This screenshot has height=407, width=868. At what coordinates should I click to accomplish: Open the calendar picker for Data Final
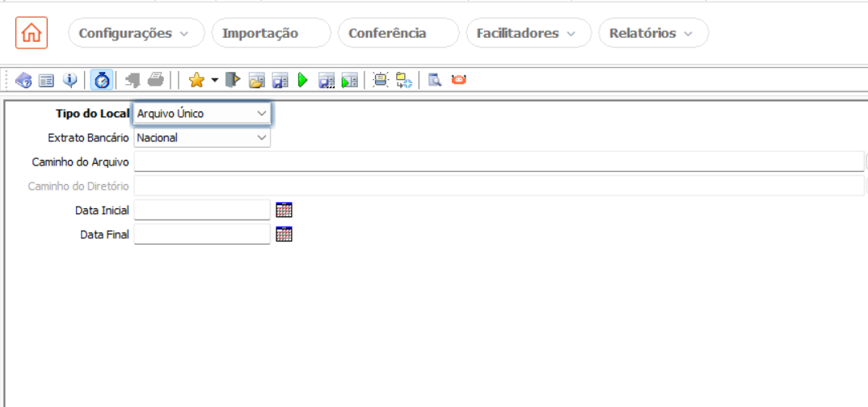pos(284,234)
